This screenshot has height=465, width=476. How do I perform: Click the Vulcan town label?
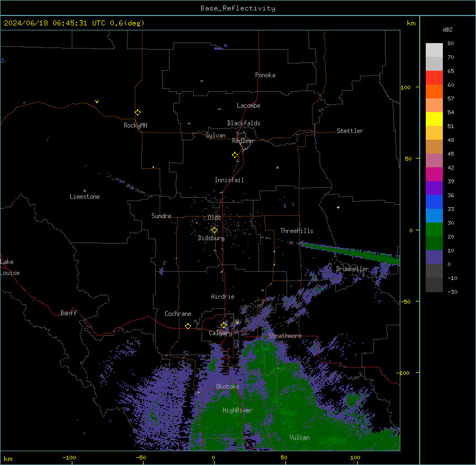click(300, 437)
